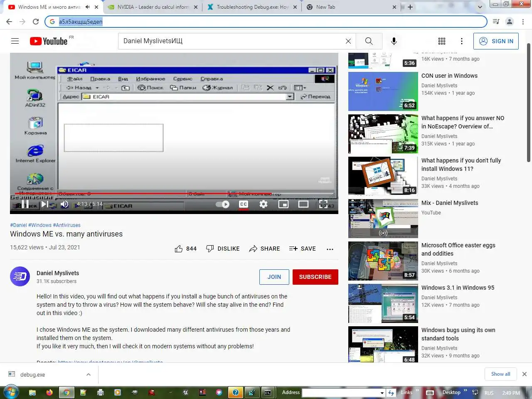Open YouTube apps grid
Viewport: 532px width, 399px height.
click(x=442, y=41)
